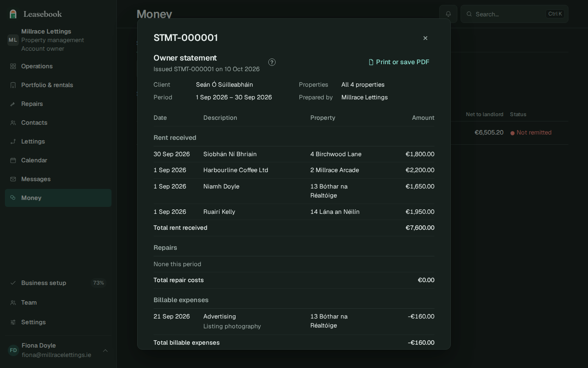Click the Harbourline Coffee Ltd entry
This screenshot has height=368, width=588.
tap(294, 170)
